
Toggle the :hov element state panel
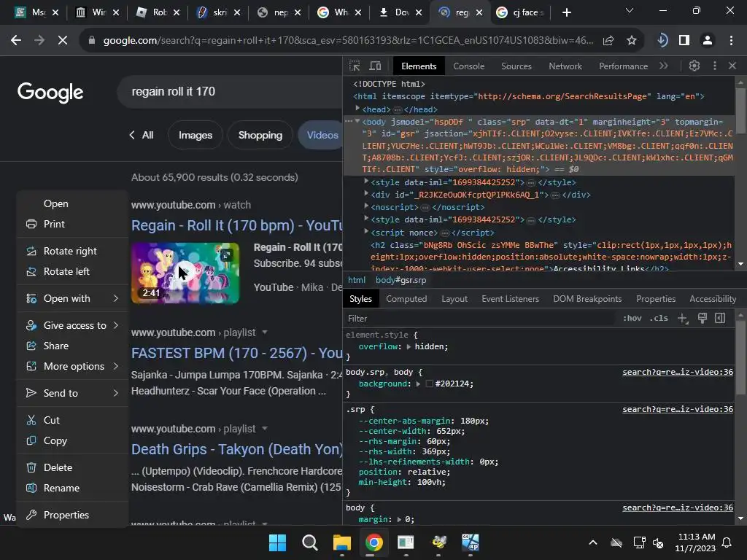(x=632, y=318)
